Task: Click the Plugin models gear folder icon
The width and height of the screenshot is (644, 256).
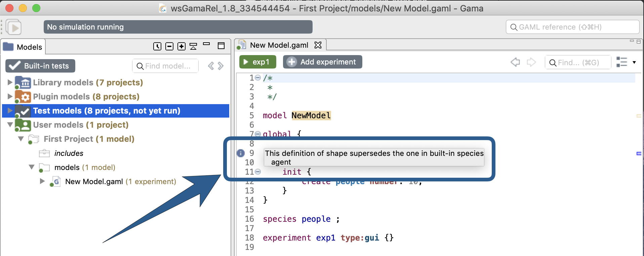Action: [x=23, y=97]
